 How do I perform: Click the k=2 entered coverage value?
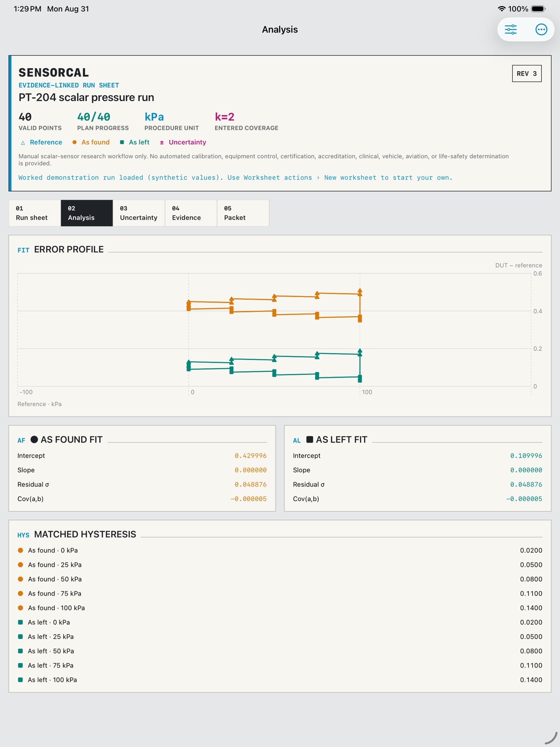(224, 117)
